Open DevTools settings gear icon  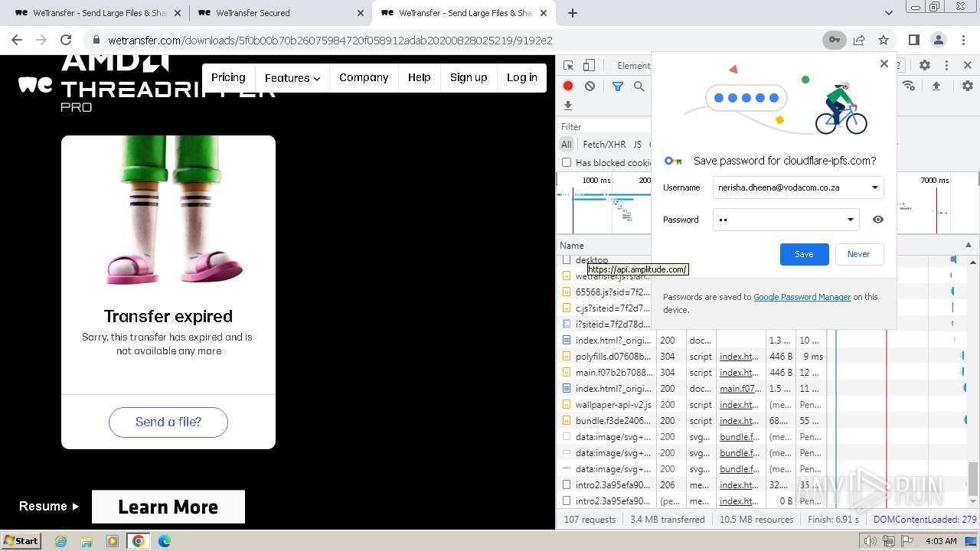pyautogui.click(x=925, y=66)
